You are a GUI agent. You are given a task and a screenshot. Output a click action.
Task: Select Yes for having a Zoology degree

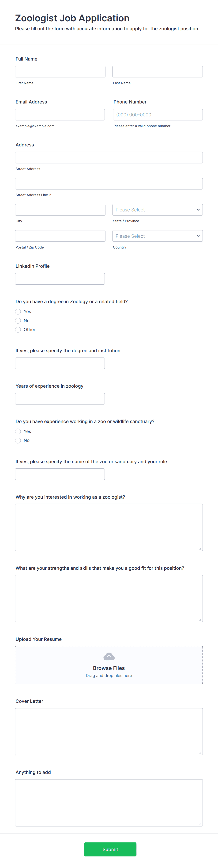(18, 311)
